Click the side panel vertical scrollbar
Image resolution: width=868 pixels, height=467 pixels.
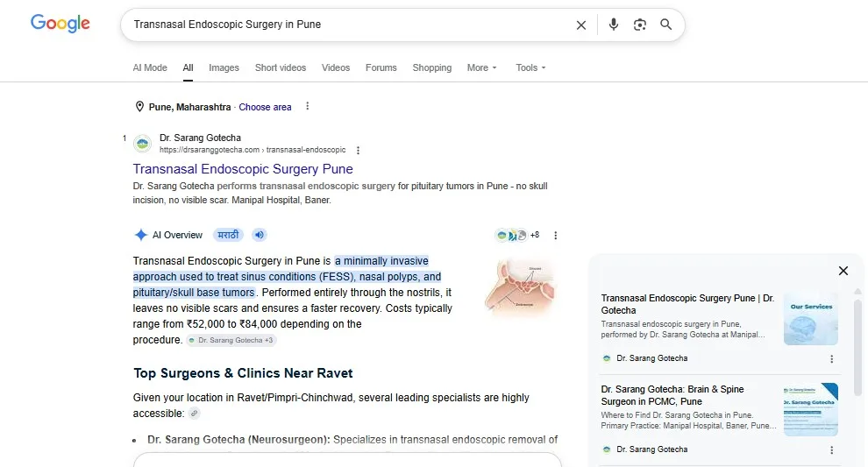point(857,348)
